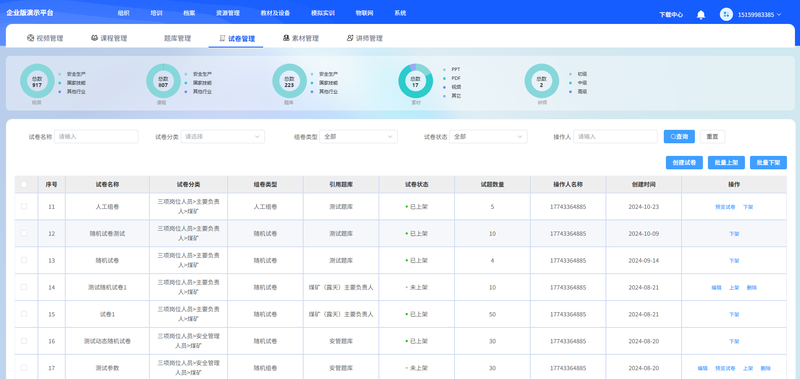The image size is (800, 379).
Task: Click 删除 in row 17 测试参数
Action: coord(765,368)
